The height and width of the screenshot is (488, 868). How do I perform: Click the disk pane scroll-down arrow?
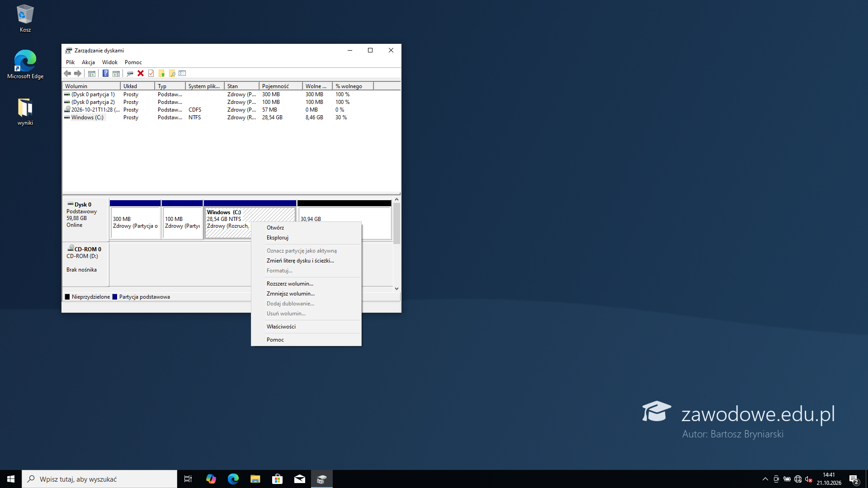point(396,288)
